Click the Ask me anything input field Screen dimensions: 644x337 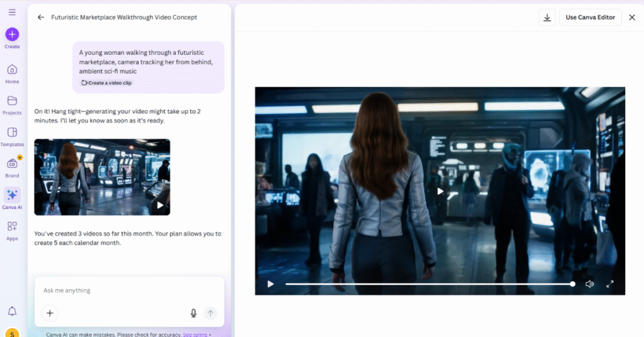tap(130, 290)
